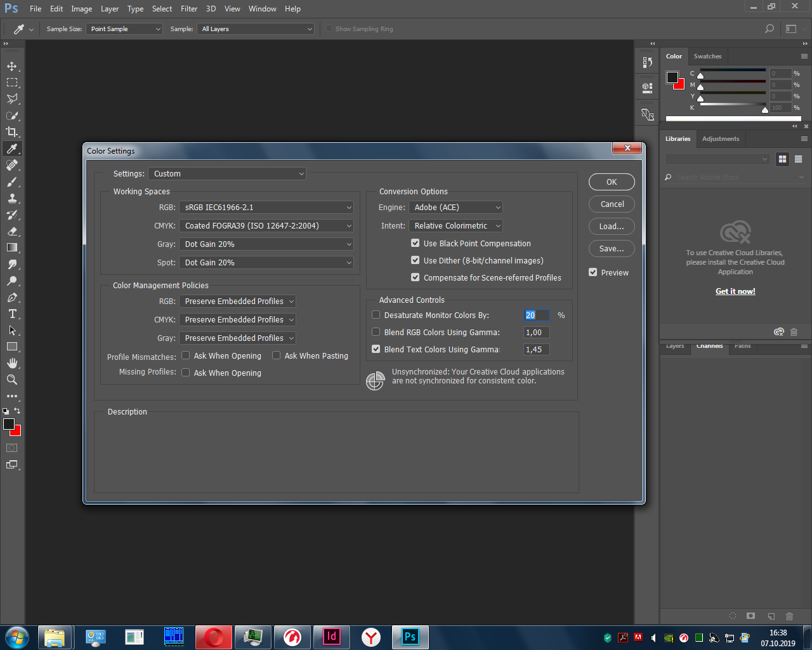
Task: Switch to the Swatches tab
Action: 707,56
